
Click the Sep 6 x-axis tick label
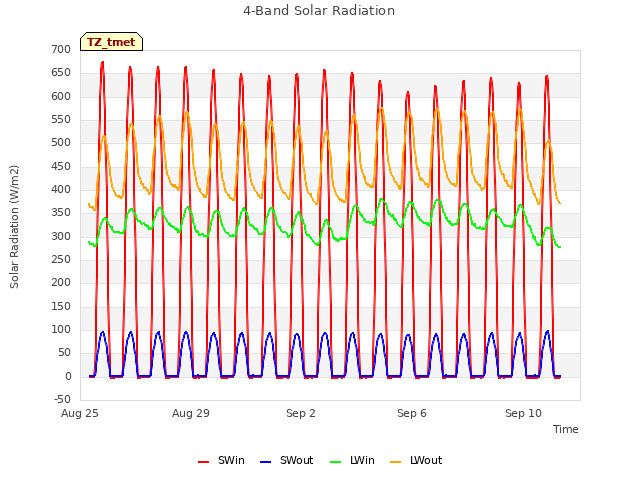412,413
